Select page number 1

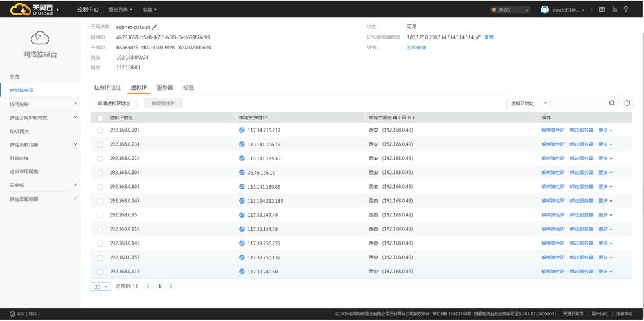coord(160,286)
